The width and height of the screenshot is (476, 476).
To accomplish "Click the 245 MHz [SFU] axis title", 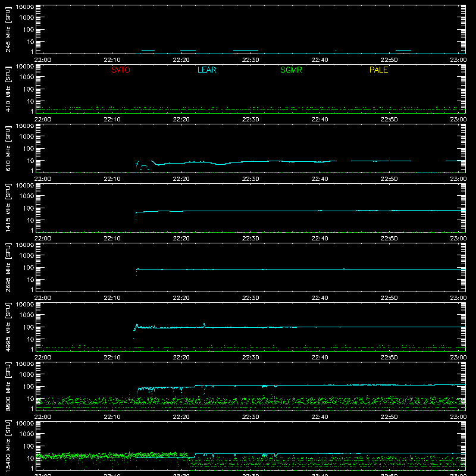I will click(x=8, y=30).
